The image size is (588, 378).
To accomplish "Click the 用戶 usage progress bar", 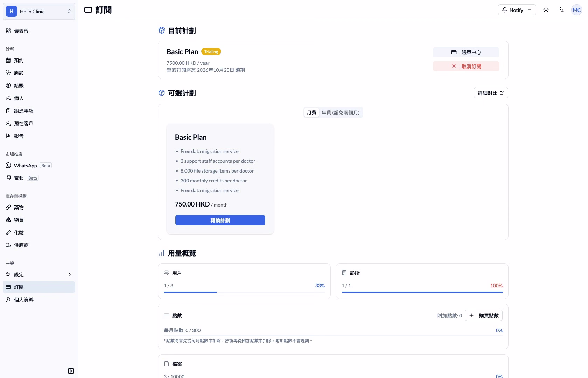I will [x=244, y=292].
